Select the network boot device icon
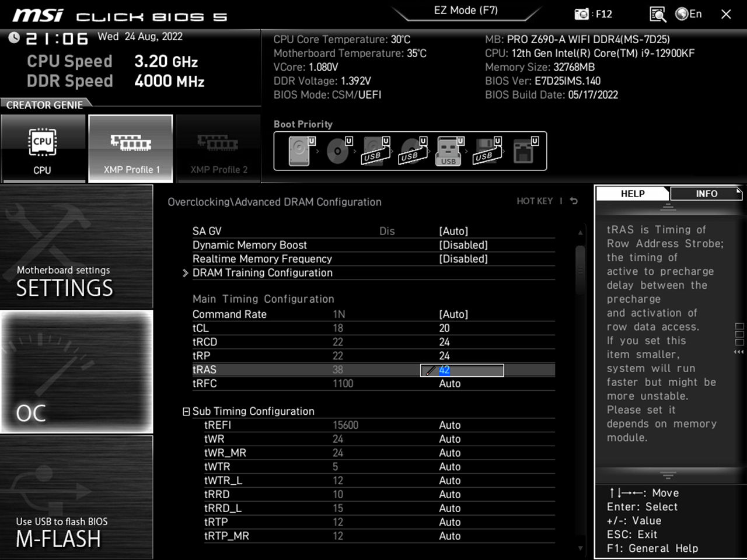This screenshot has height=560, width=747. point(523,151)
